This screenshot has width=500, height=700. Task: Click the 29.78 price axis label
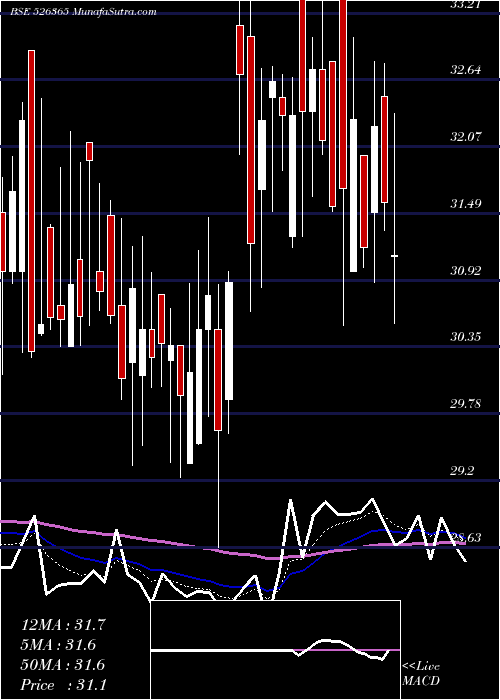pyautogui.click(x=466, y=404)
